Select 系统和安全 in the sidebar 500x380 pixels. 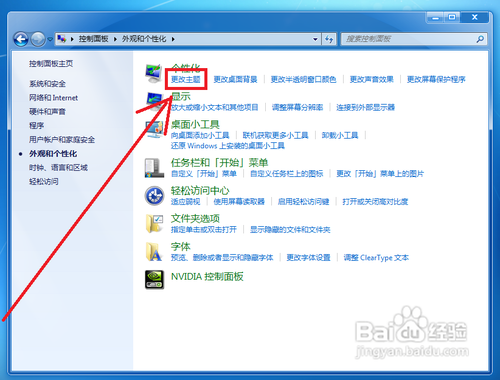(x=47, y=84)
